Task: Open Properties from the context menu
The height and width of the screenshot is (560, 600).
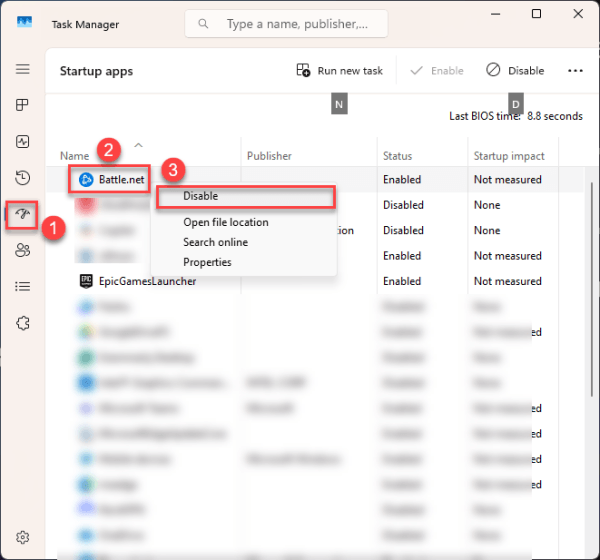Action: click(x=207, y=262)
